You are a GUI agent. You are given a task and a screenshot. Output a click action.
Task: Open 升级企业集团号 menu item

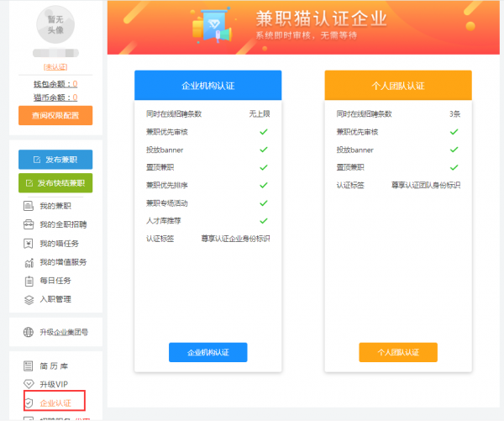pos(64,332)
